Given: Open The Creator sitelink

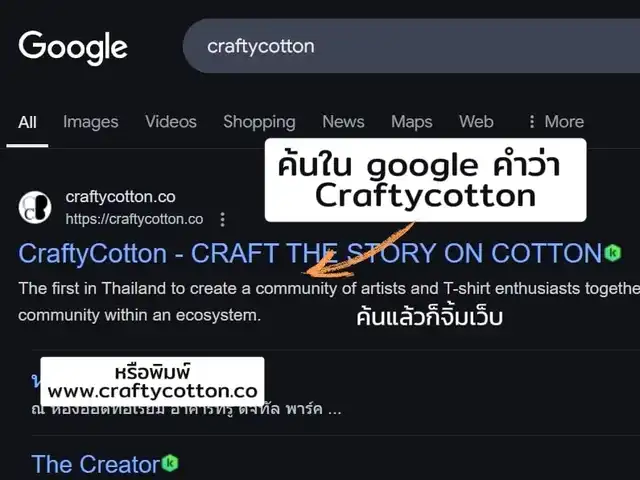Looking at the screenshot, I should [x=96, y=464].
